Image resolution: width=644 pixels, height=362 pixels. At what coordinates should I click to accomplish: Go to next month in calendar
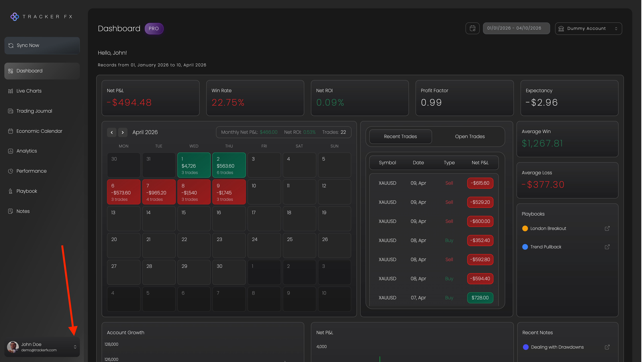123,132
